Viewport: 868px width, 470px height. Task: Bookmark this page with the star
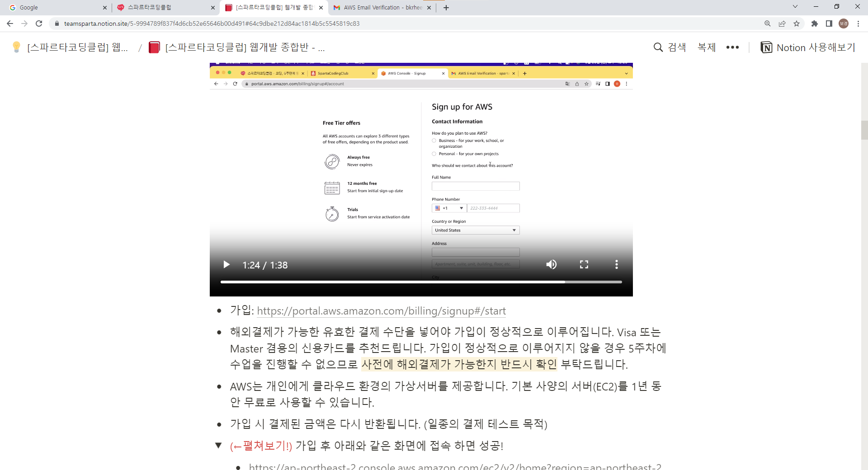click(797, 23)
